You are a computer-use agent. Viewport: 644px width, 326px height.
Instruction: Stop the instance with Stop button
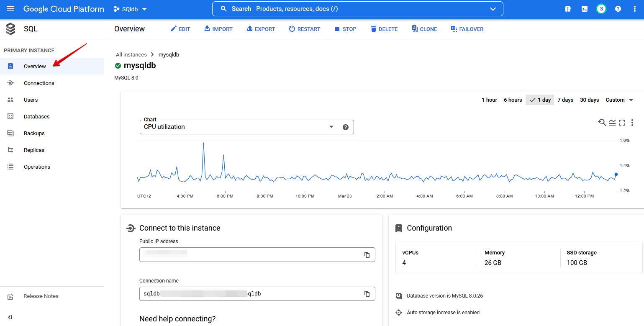[x=345, y=29]
